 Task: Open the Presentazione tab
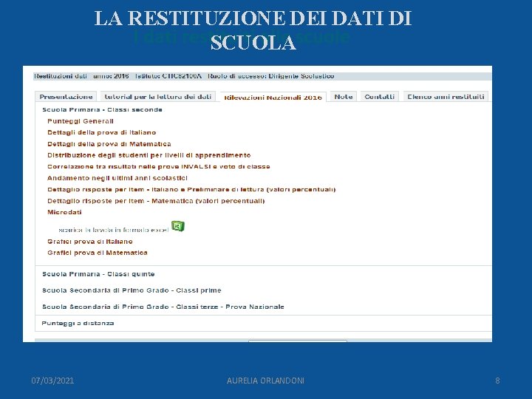click(66, 97)
